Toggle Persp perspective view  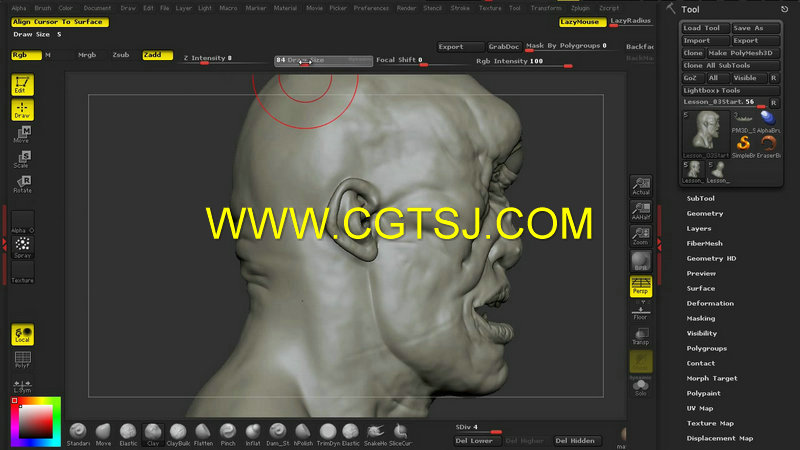[641, 286]
